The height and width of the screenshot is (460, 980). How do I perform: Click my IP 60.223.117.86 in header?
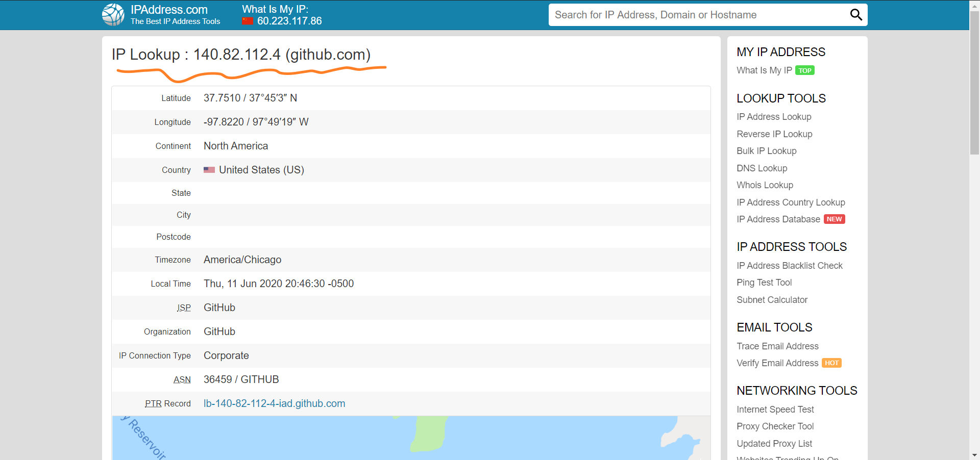pos(289,21)
